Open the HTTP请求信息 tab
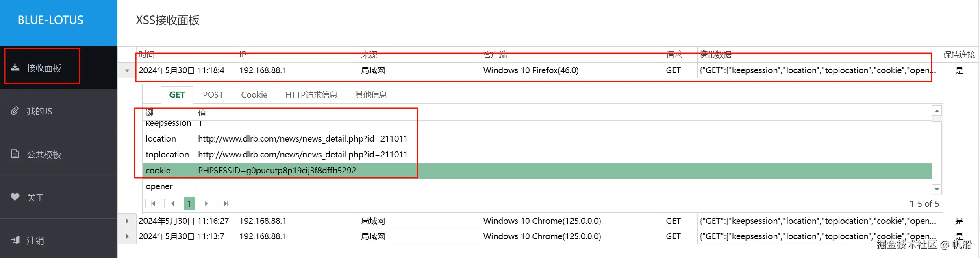Screen dimensions: 980x258 pyautogui.click(x=311, y=95)
